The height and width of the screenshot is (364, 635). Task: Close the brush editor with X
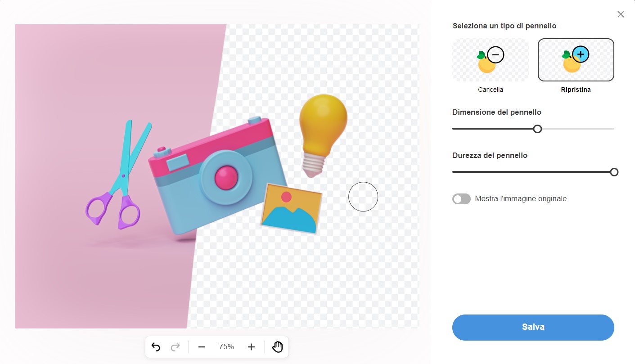tap(621, 14)
